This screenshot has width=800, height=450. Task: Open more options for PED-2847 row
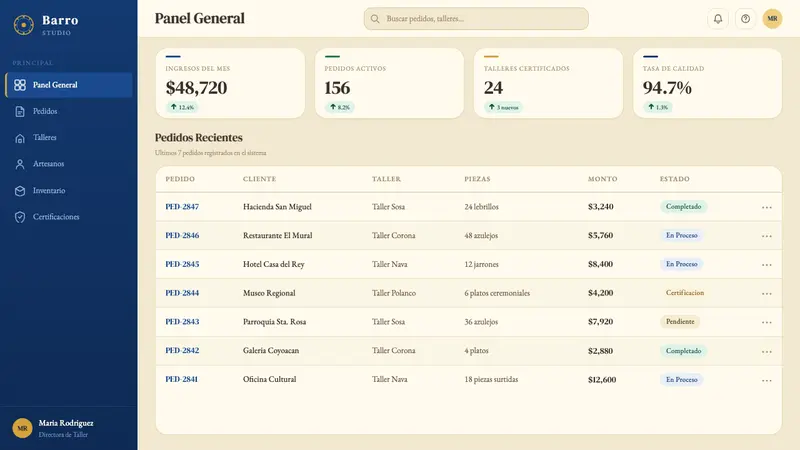tap(766, 207)
